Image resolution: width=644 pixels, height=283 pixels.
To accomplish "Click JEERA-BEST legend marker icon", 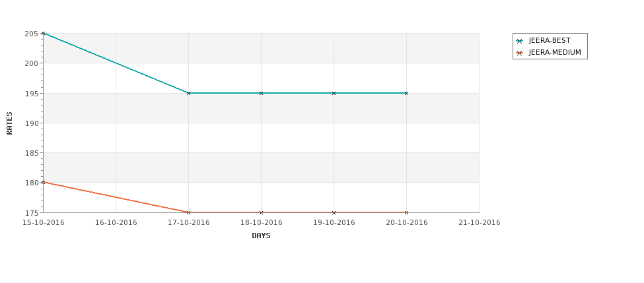I will tap(520, 41).
